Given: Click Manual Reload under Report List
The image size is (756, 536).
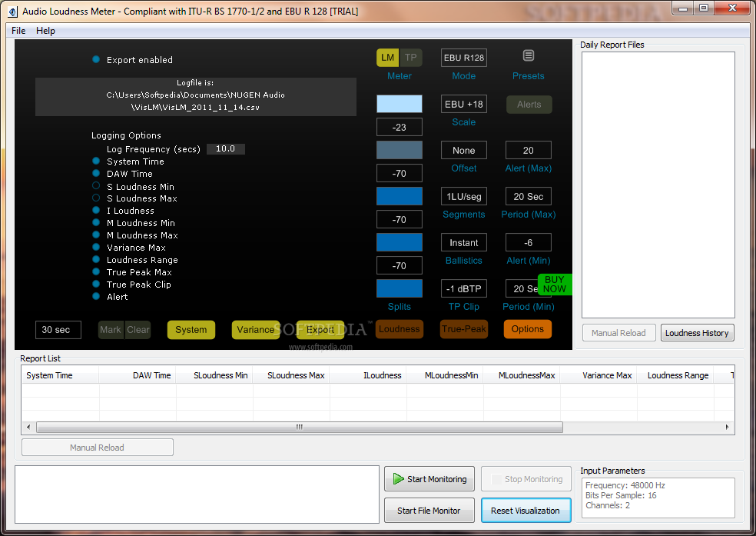Looking at the screenshot, I should pos(98,448).
